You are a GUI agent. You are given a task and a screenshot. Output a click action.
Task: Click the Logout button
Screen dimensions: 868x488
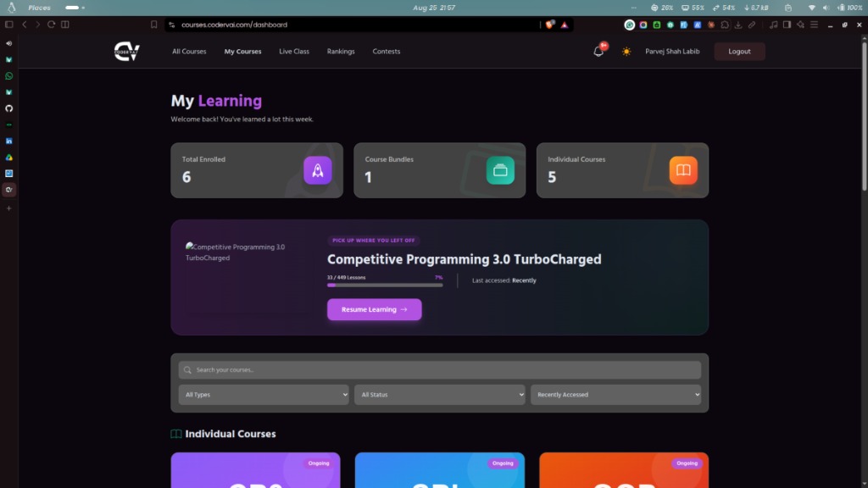click(739, 52)
